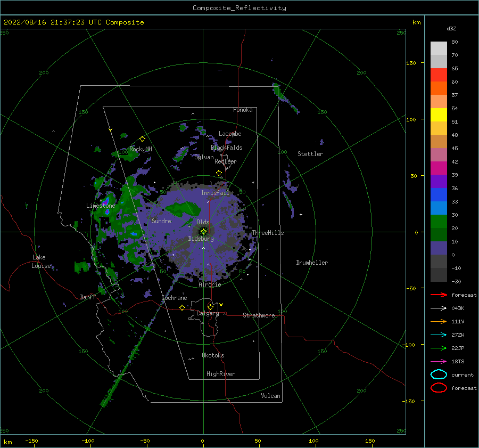Click the Didsbury town label
Image resolution: width=479 pixels, height=448 pixels.
point(201,239)
